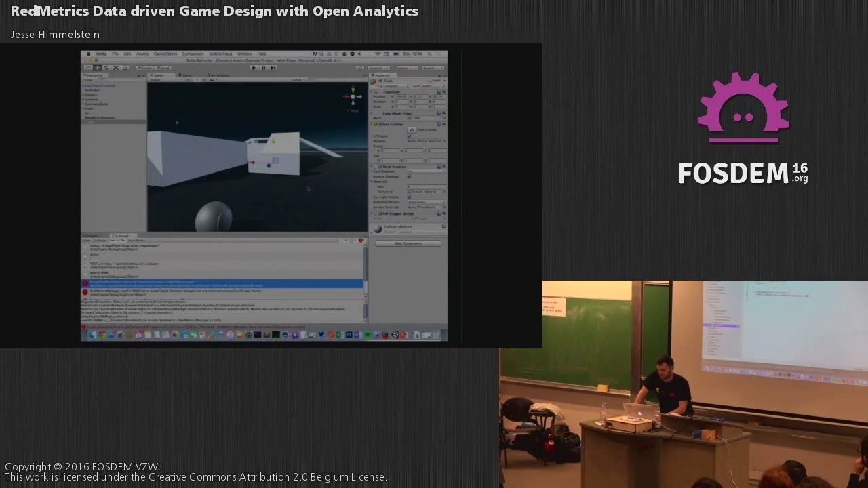Toggle the Center pivot button
868x488 pixels.
pos(144,68)
